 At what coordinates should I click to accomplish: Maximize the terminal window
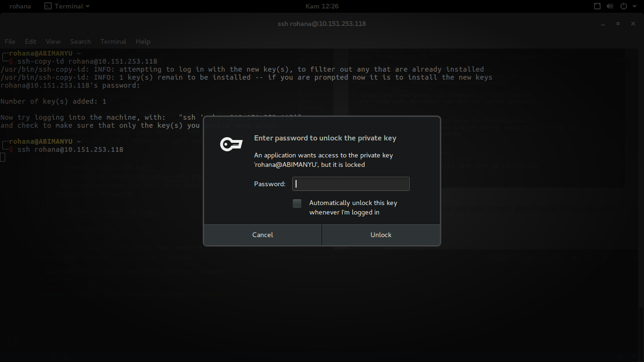tap(618, 24)
